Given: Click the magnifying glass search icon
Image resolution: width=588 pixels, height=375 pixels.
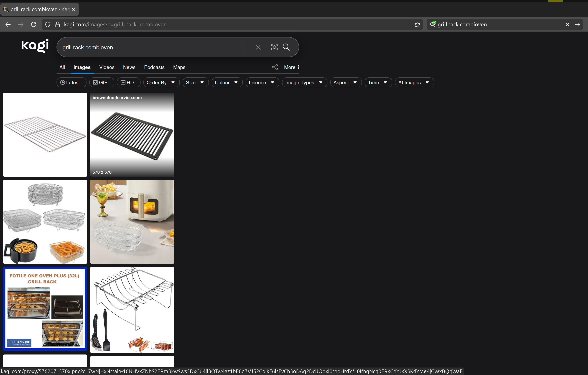Looking at the screenshot, I should (x=286, y=47).
